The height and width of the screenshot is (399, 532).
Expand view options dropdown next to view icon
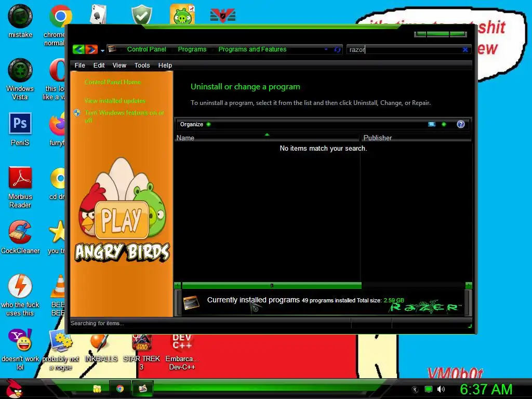point(444,124)
